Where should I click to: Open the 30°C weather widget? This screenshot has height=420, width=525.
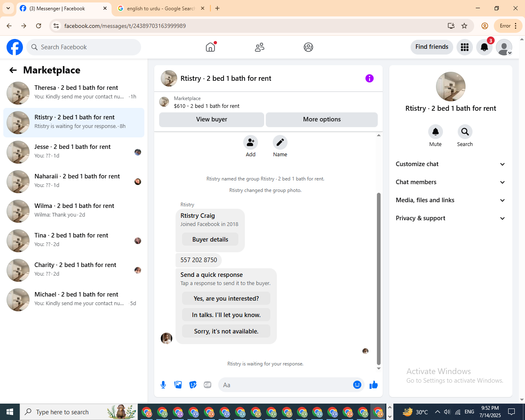click(415, 412)
